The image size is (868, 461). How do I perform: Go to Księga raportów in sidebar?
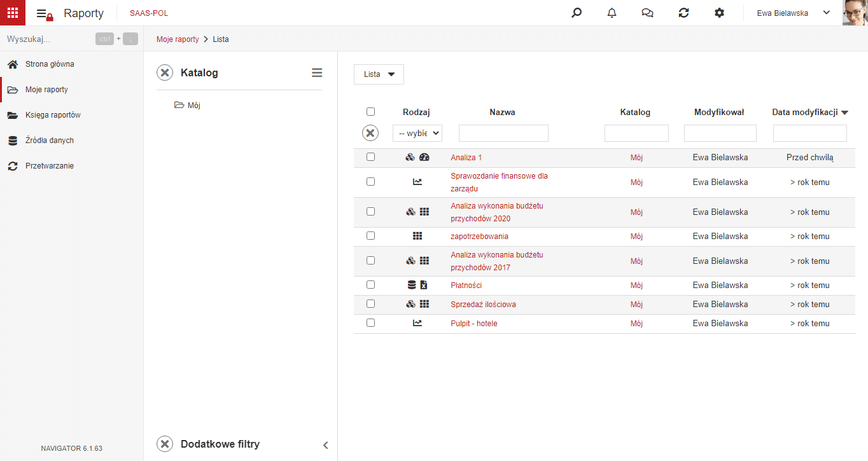click(x=53, y=115)
